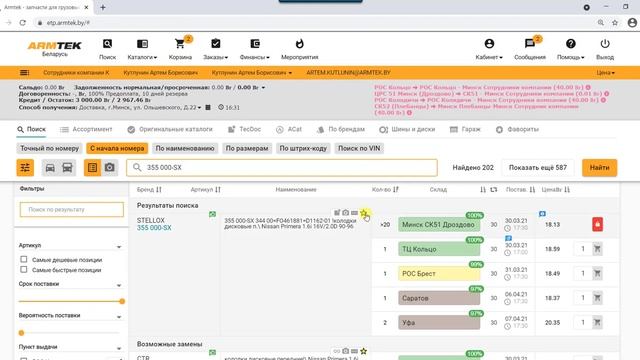Viewport: 640px width, 360px height.
Task: Switch to photo view camera icon
Action: (109, 168)
